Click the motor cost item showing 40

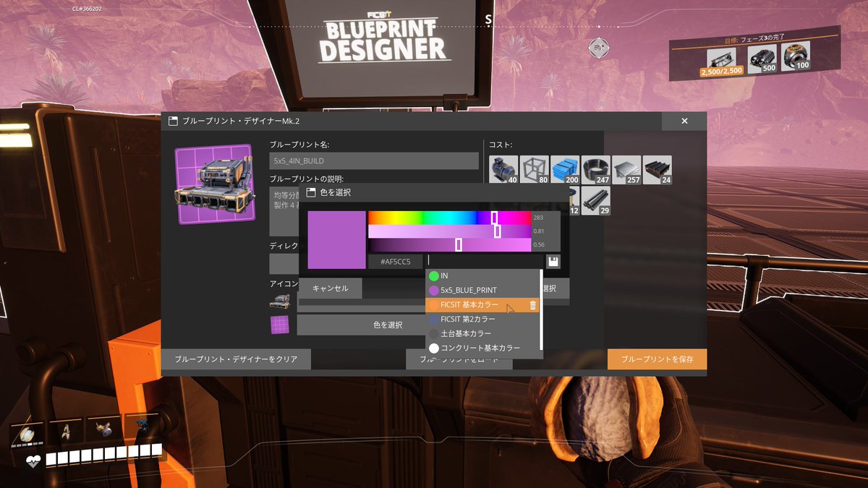click(504, 170)
